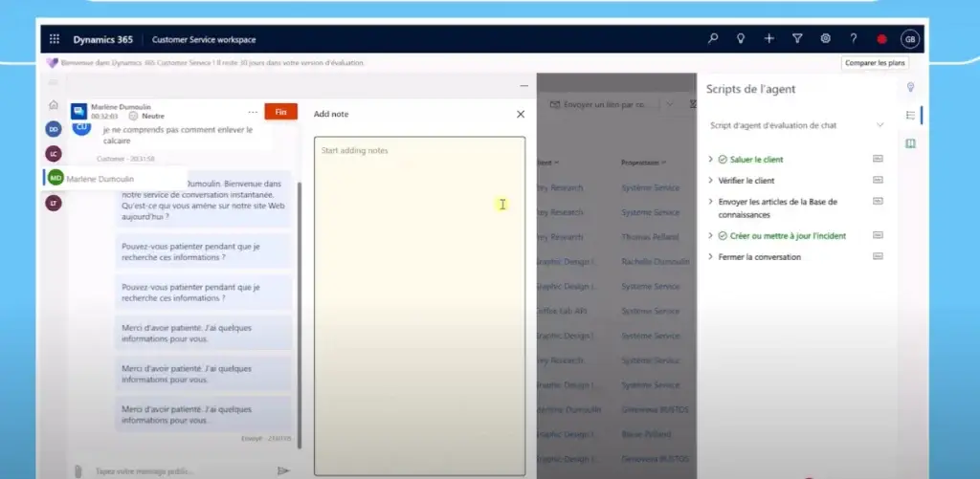This screenshot has height=479, width=980.
Task: Click the Customer Service workspace app name
Action: tap(204, 39)
